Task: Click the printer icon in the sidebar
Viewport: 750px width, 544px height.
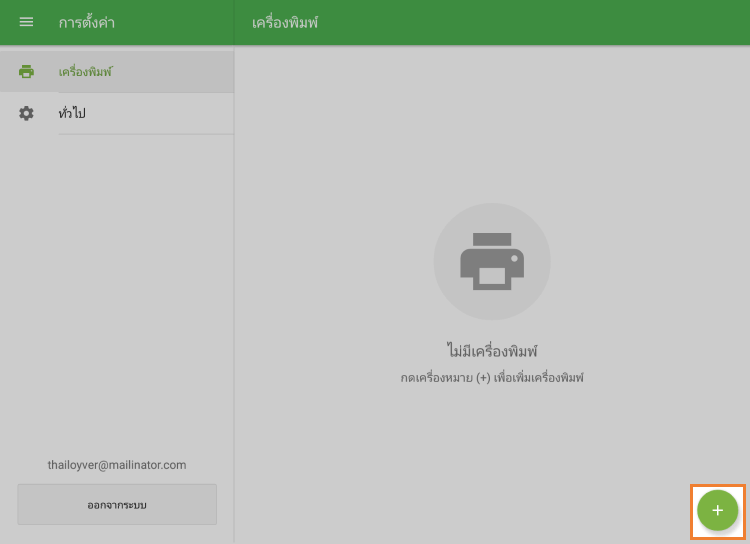Action: 26,72
